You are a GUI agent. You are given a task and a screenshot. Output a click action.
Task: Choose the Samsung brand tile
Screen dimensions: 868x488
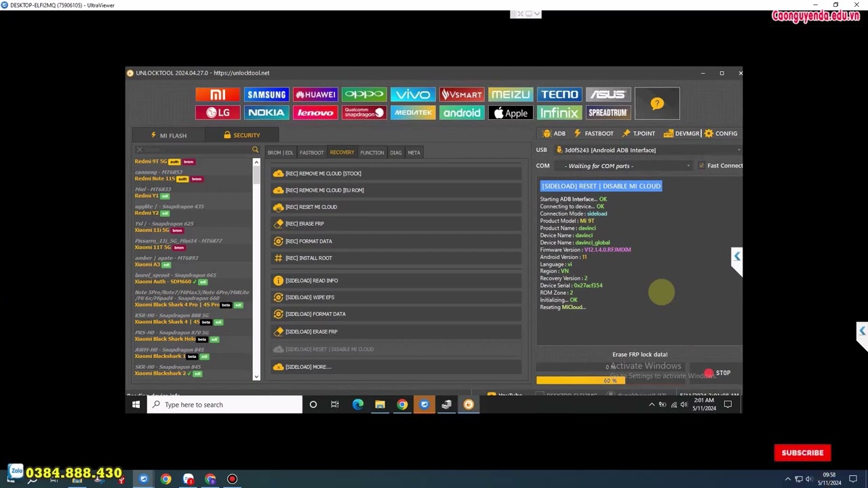coord(267,95)
